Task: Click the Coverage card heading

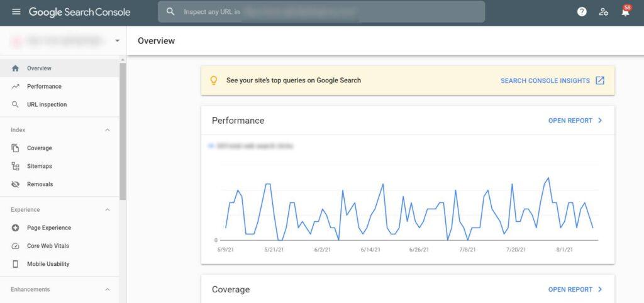Action: [x=230, y=289]
